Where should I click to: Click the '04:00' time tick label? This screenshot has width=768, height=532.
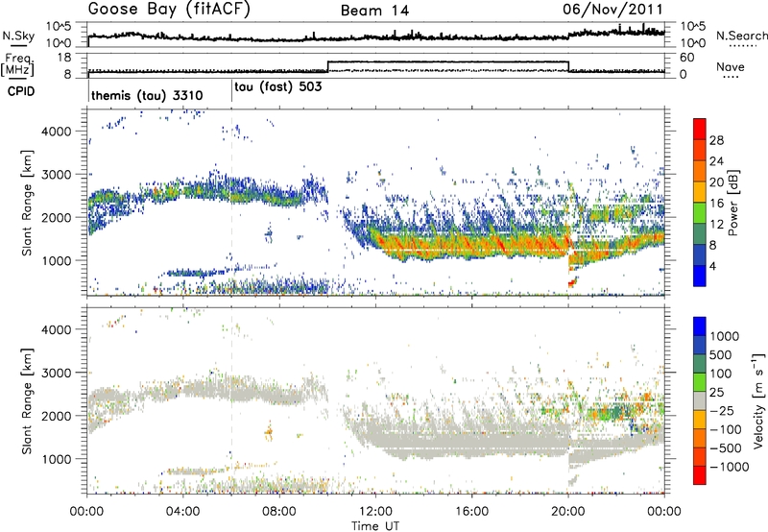pyautogui.click(x=183, y=512)
